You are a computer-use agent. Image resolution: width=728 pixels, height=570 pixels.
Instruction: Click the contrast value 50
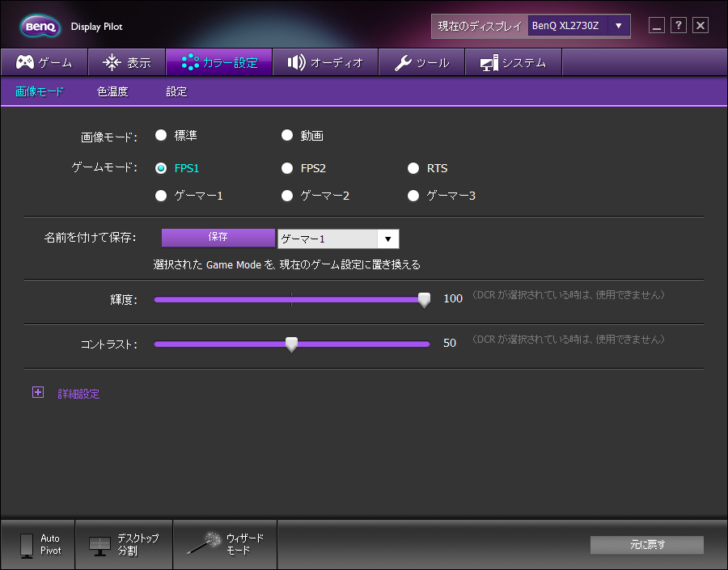450,343
